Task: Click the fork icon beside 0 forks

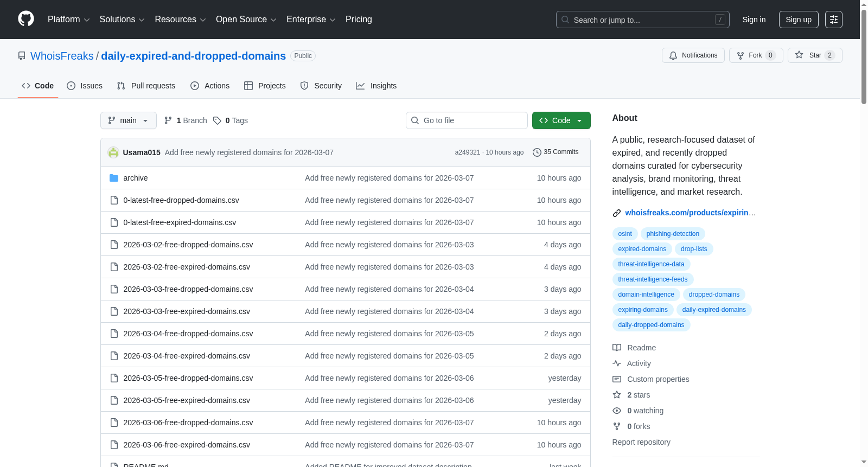Action: [x=617, y=426]
